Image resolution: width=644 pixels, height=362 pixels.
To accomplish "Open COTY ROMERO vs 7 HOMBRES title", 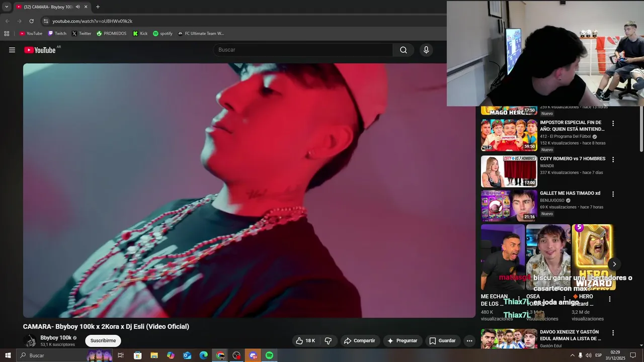I will (573, 159).
